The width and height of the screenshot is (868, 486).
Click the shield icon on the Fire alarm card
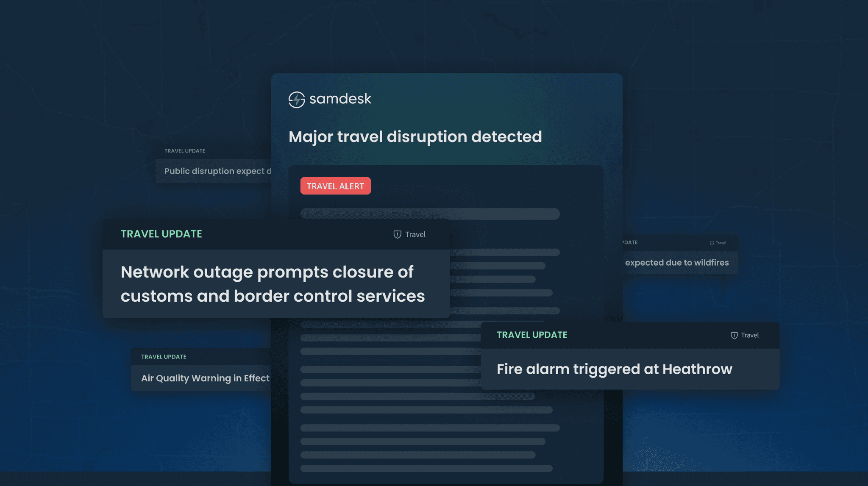pos(734,335)
